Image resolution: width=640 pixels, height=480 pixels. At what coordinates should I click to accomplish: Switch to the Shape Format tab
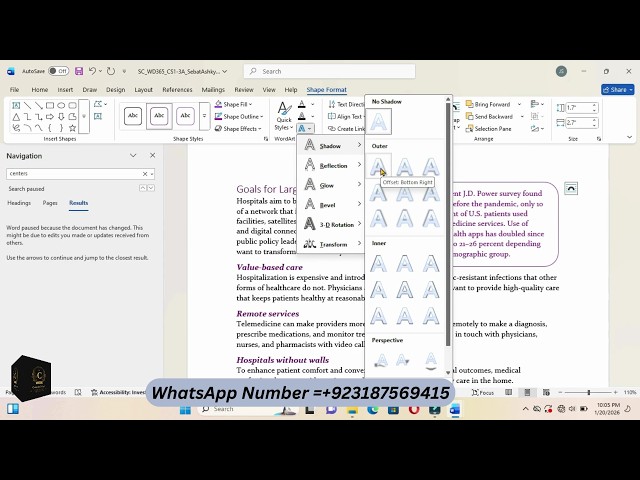click(x=327, y=90)
